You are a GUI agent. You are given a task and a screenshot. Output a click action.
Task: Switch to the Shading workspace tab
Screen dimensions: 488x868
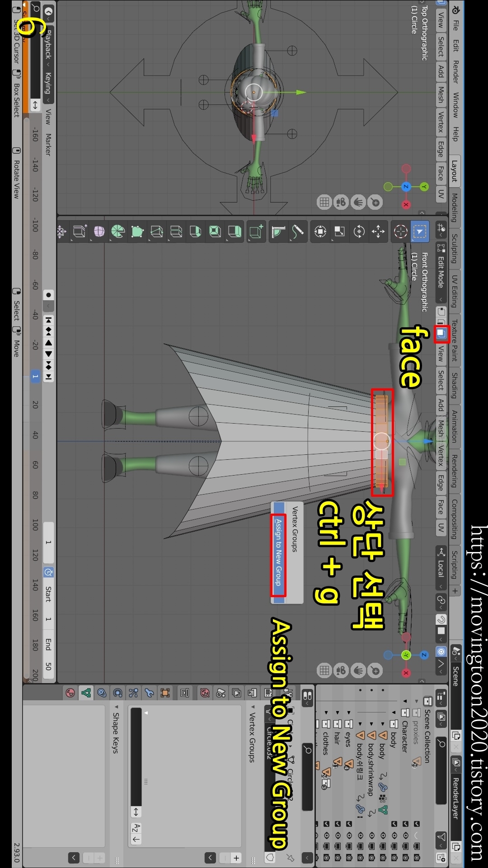[455, 386]
